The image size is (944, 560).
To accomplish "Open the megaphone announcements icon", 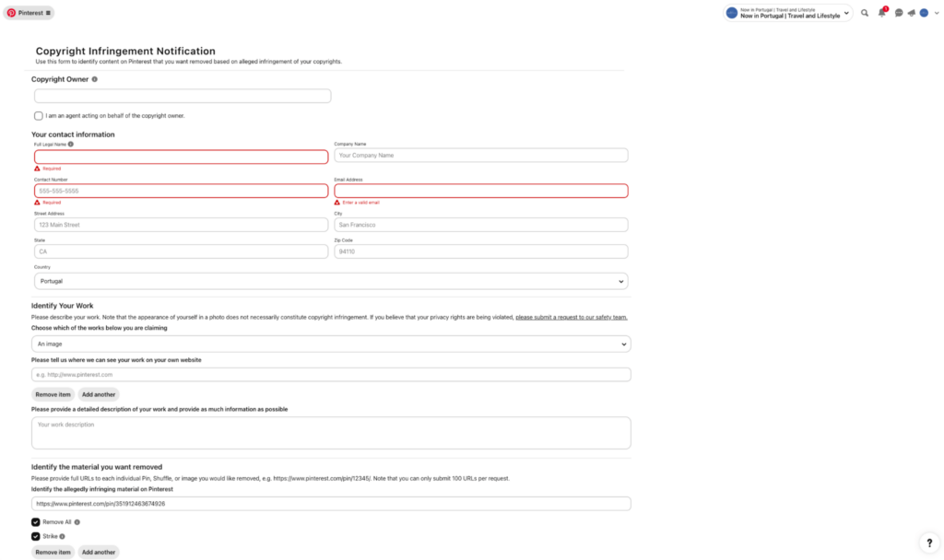I will tap(911, 12).
